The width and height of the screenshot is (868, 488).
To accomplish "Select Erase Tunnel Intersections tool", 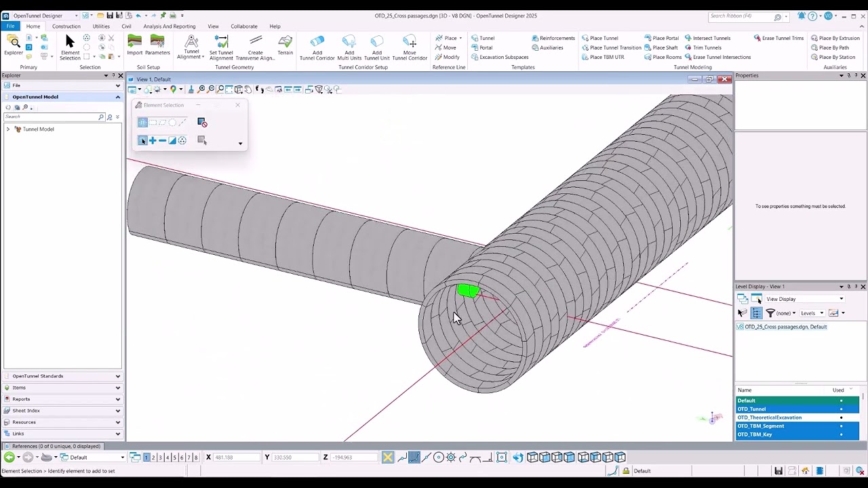I will [x=717, y=57].
